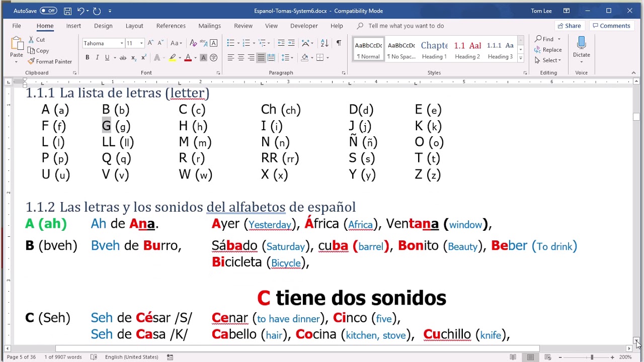Click the Web Layout view icon
This screenshot has height=362, width=644.
548,357
